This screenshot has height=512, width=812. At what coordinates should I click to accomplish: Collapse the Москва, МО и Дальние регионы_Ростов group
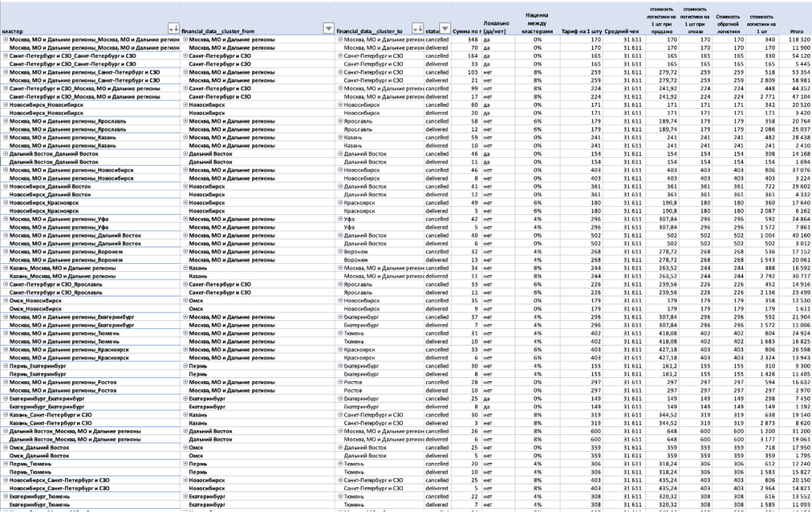pos(6,382)
